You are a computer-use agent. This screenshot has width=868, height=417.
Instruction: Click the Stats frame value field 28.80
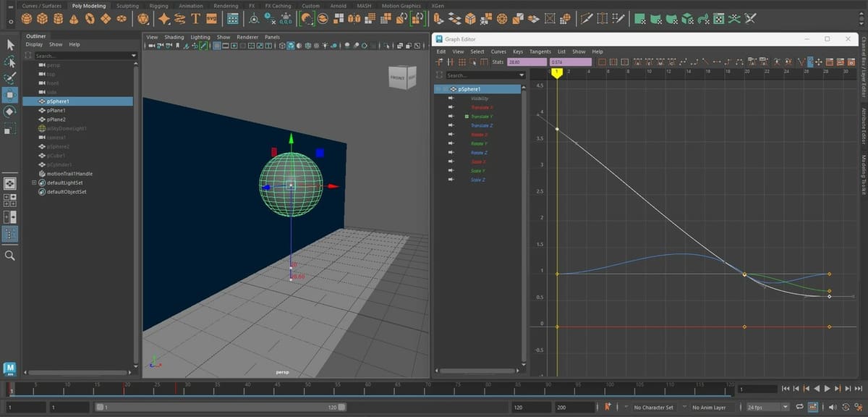[527, 62]
